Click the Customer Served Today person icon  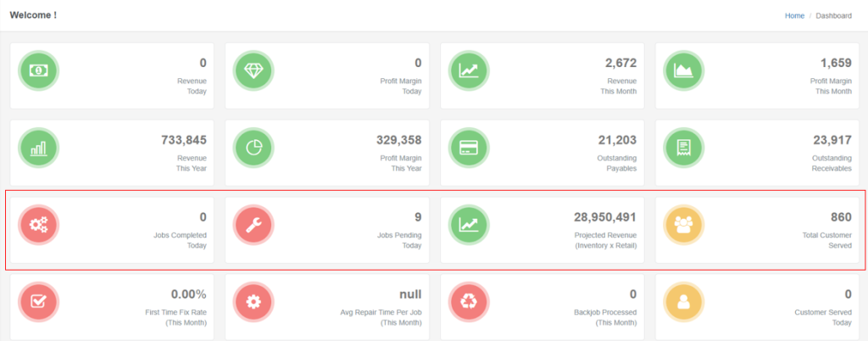click(x=683, y=302)
